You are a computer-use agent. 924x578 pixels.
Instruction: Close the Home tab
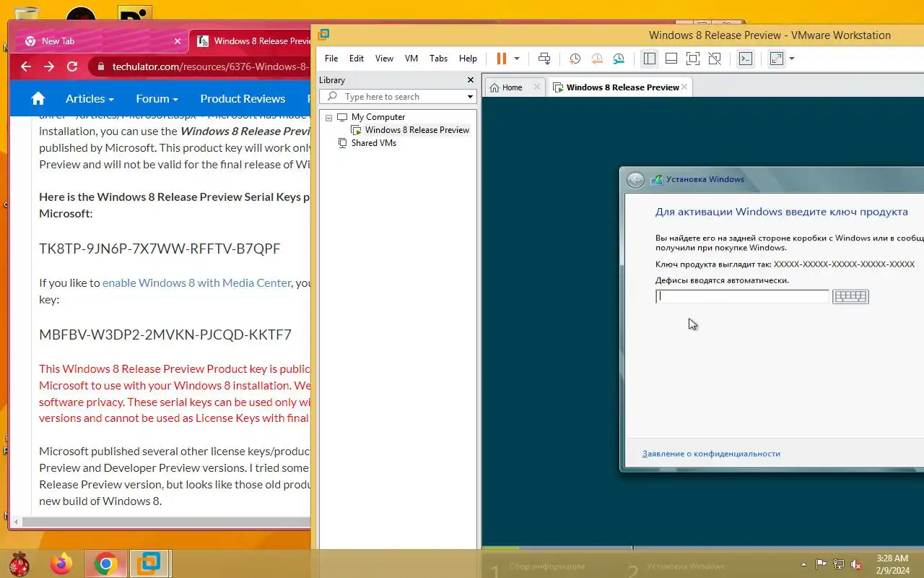click(x=536, y=87)
